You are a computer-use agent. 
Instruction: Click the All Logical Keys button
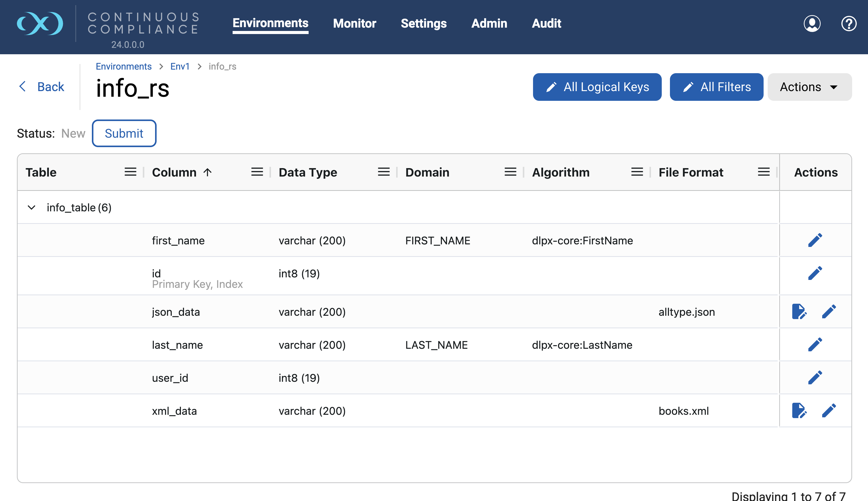pos(597,87)
